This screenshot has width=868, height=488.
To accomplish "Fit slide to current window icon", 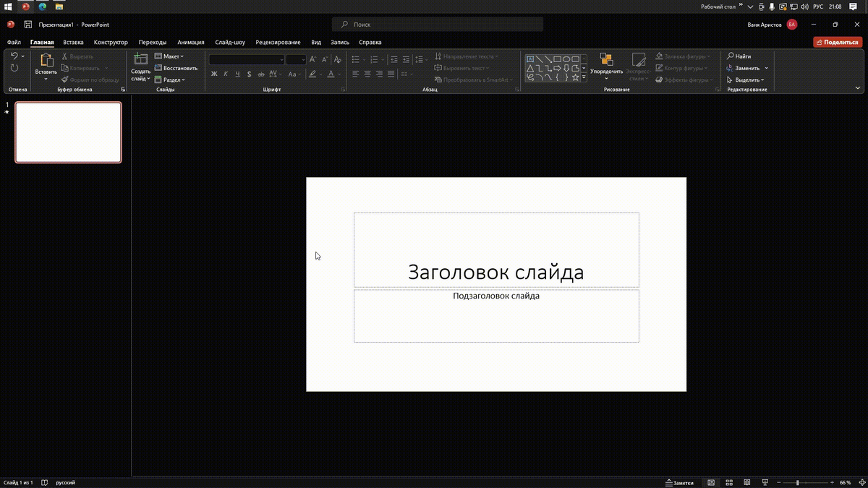I will [x=861, y=482].
